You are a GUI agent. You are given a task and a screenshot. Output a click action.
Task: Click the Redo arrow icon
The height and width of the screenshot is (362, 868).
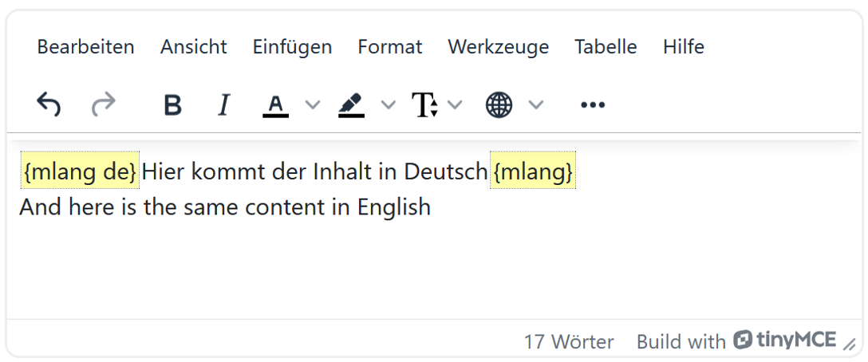tap(104, 104)
